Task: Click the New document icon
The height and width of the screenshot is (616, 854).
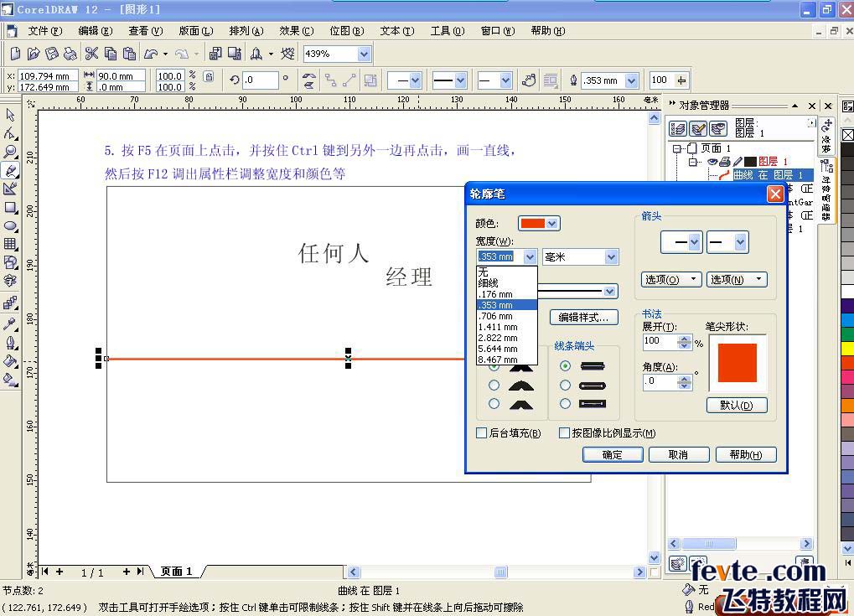Action: (15, 54)
